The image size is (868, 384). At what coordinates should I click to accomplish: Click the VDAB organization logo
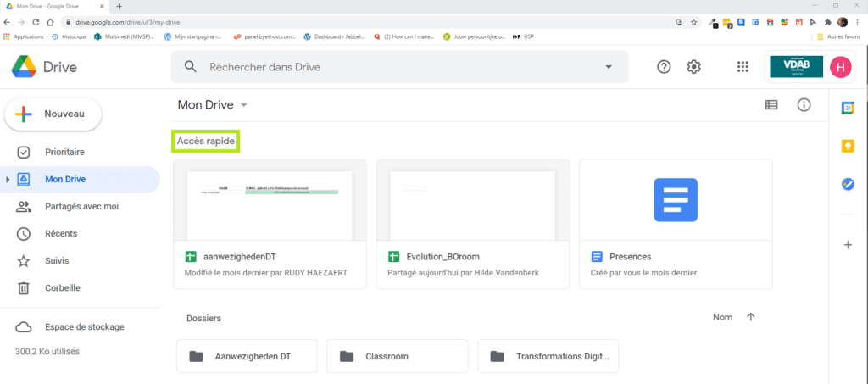click(797, 67)
